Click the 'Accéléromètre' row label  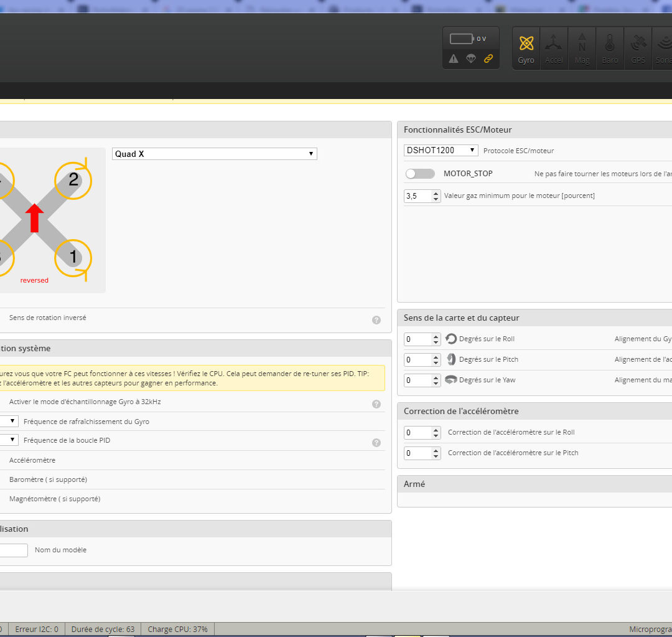coord(32,460)
